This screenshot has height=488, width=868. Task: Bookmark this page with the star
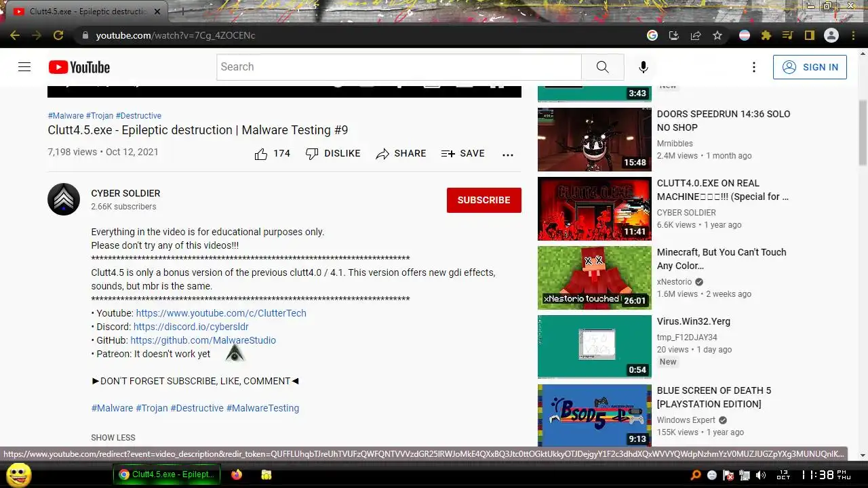point(717,35)
